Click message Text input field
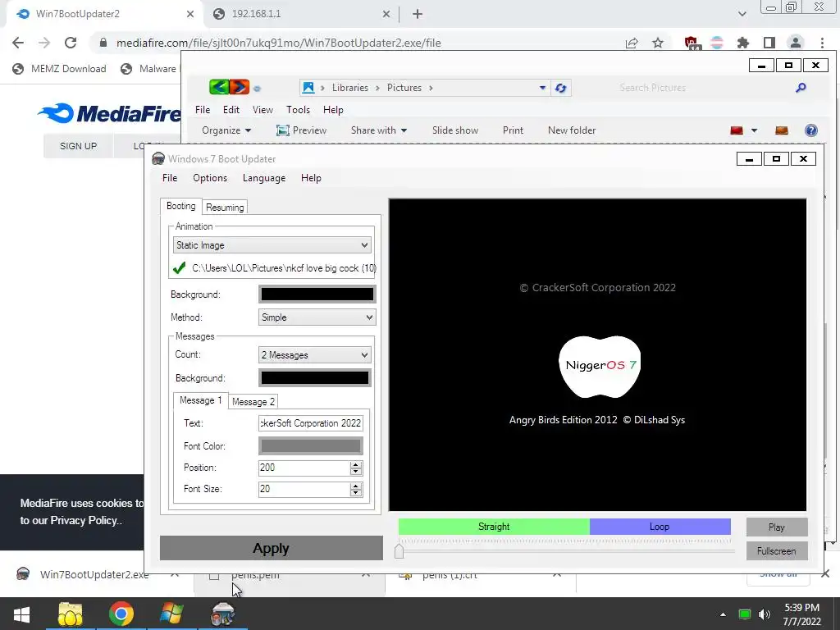Screen dimensions: 840x630 click(x=311, y=422)
